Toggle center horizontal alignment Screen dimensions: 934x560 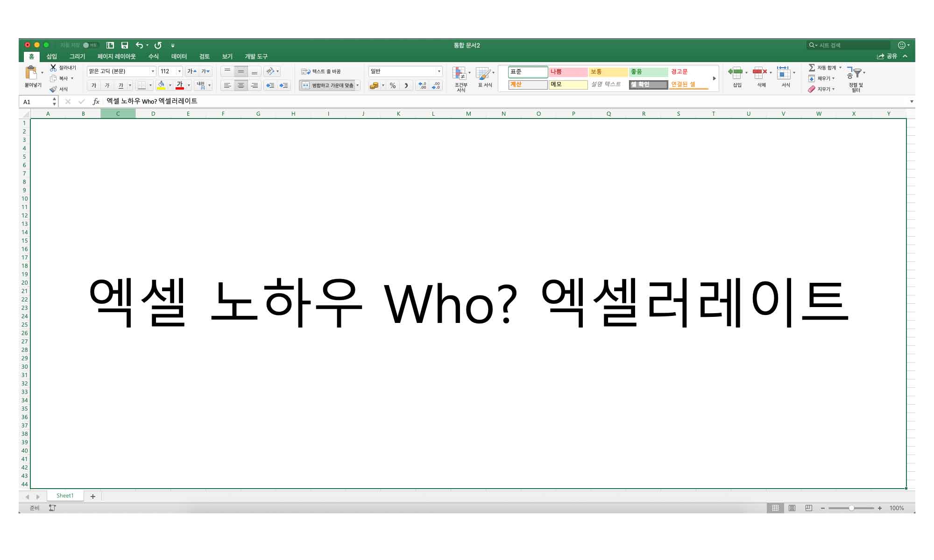pos(241,85)
